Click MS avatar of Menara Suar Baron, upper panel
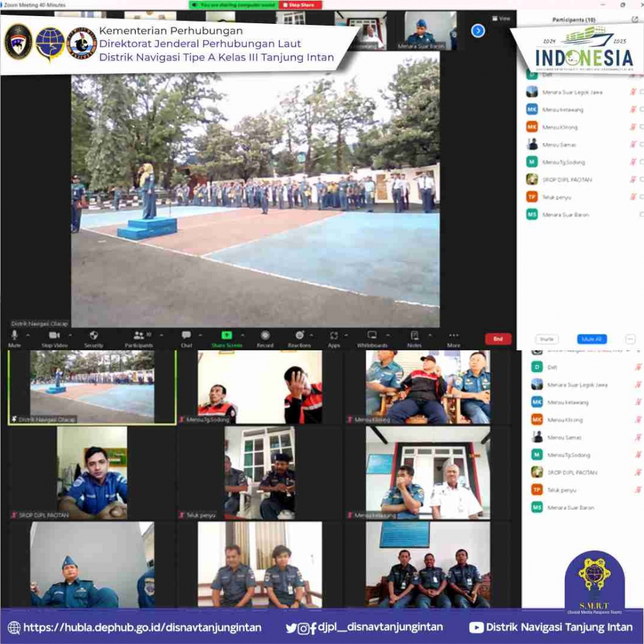Screen dimensions: 644x644 point(532,214)
